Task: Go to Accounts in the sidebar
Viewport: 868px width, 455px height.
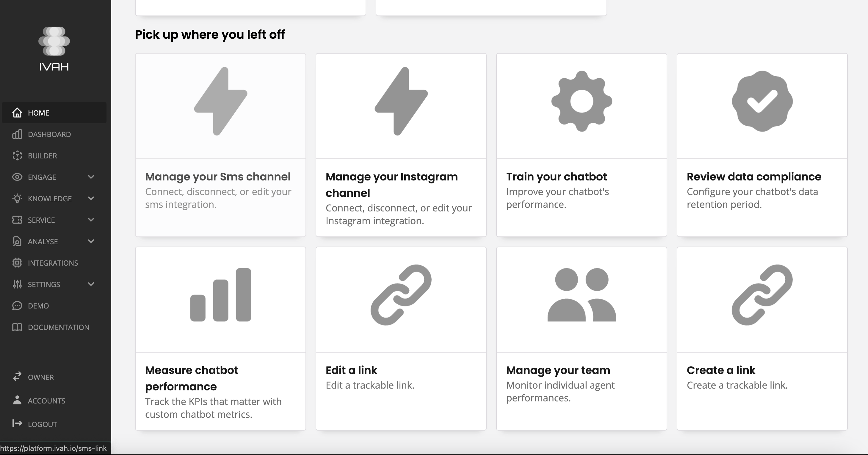Action: pyautogui.click(x=46, y=401)
